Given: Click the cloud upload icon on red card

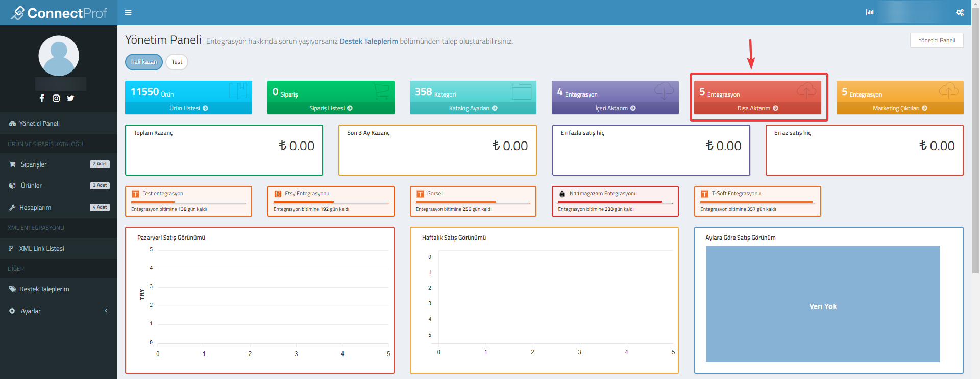Looking at the screenshot, I should click(806, 91).
